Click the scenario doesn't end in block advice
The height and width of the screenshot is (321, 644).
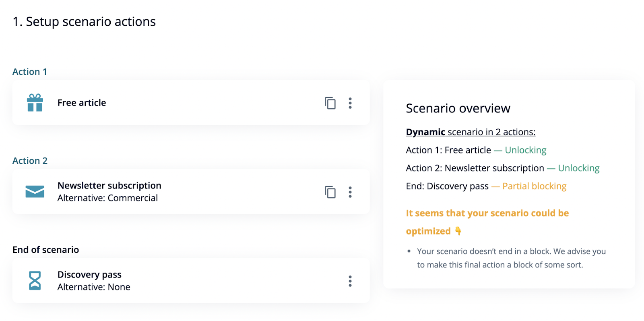pyautogui.click(x=511, y=258)
